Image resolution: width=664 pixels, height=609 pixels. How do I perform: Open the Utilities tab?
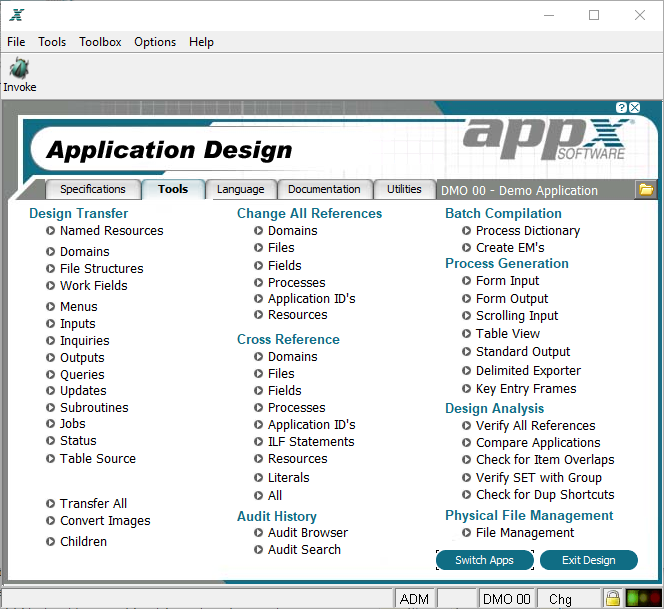click(x=404, y=189)
